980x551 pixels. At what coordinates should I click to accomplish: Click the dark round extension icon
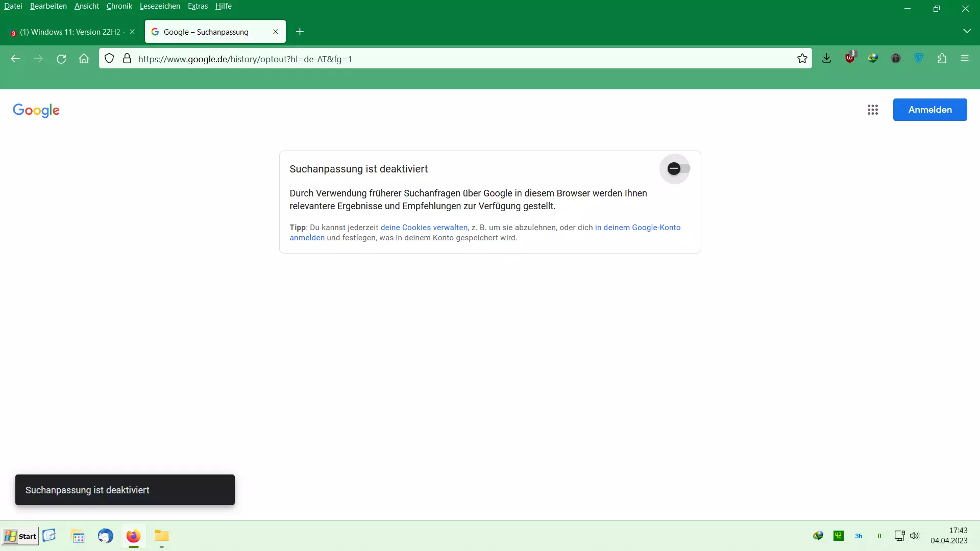click(x=896, y=59)
